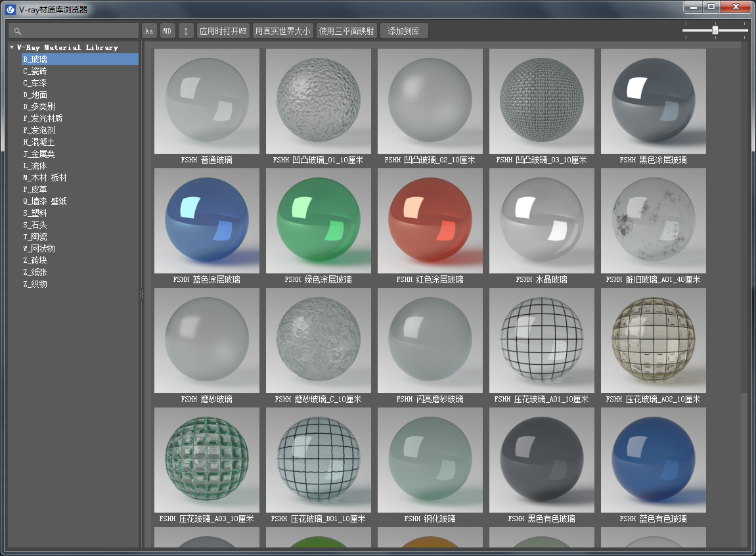
Task: Minimize the V-ray材质库浏览器 window
Action: pos(694,7)
